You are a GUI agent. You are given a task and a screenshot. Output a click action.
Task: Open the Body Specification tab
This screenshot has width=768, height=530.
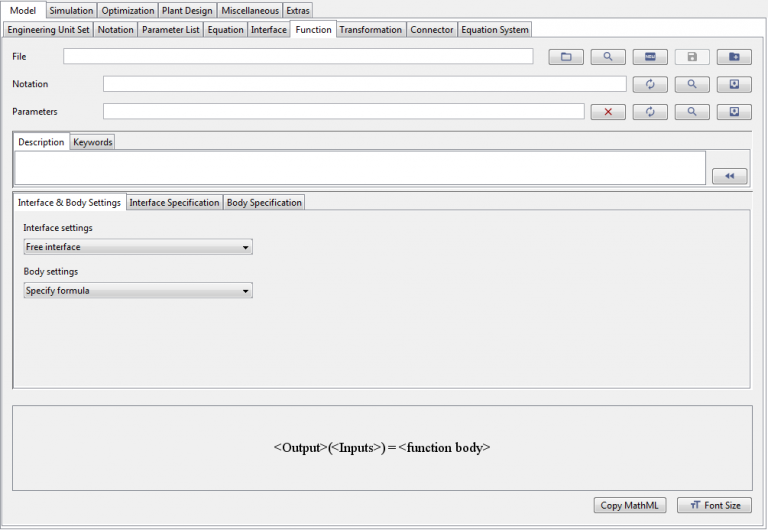(264, 202)
